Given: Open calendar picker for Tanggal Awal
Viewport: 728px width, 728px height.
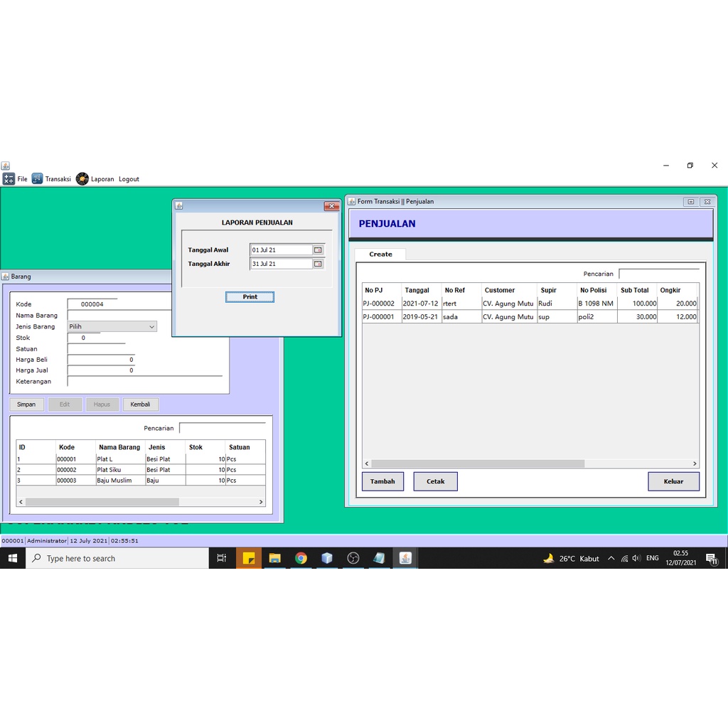Looking at the screenshot, I should pos(318,250).
